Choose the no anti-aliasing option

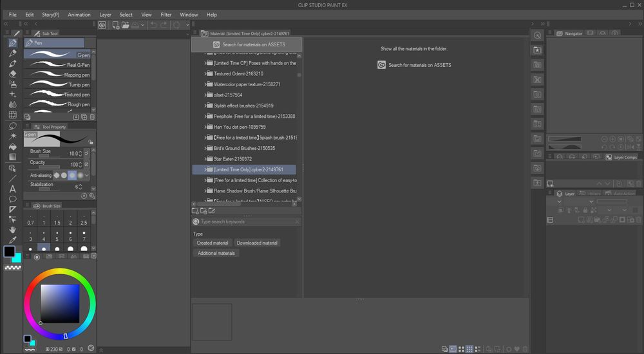57,175
